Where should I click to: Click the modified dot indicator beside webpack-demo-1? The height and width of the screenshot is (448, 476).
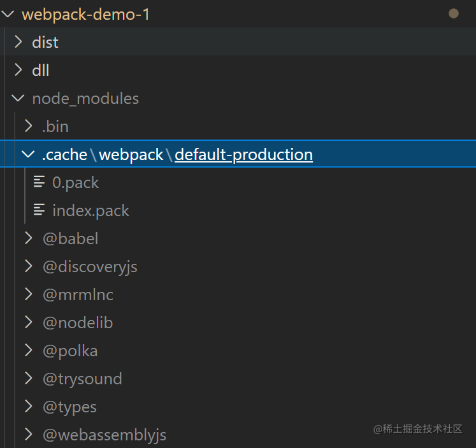(x=454, y=13)
